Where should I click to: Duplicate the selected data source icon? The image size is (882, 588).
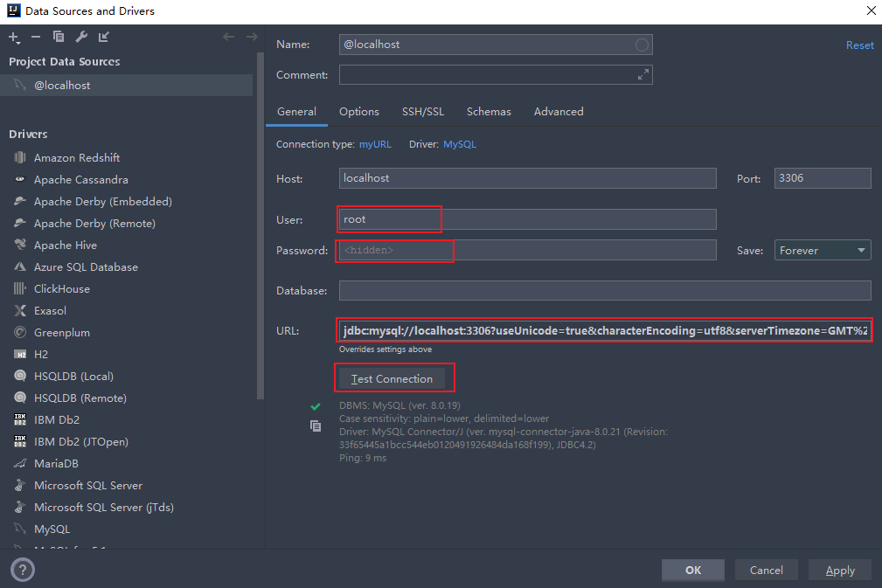[x=59, y=37]
